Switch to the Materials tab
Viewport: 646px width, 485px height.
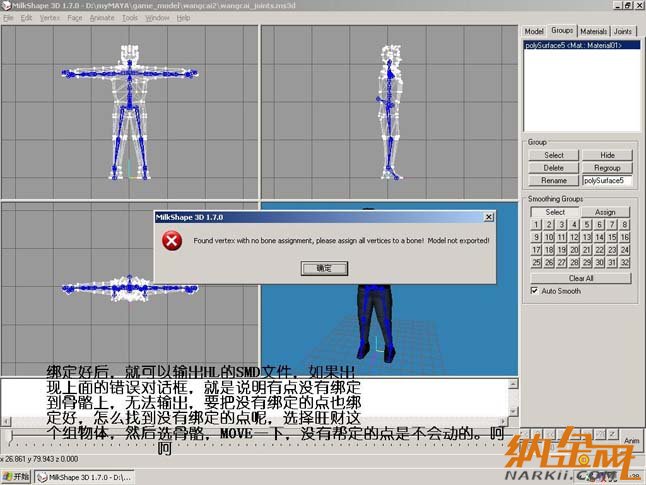tap(593, 31)
